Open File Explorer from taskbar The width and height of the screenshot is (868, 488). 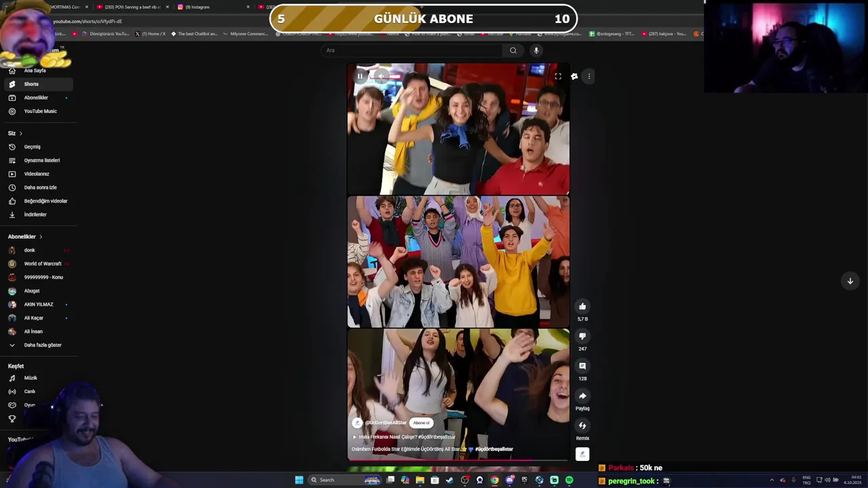tap(420, 480)
